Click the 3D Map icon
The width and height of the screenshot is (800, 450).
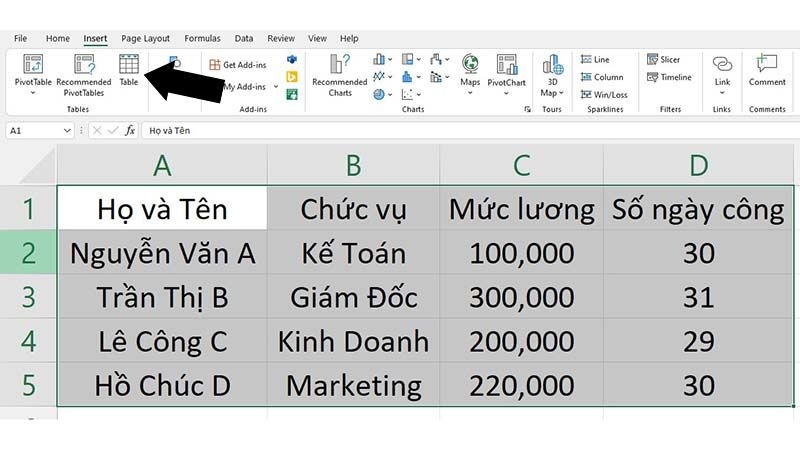pyautogui.click(x=553, y=64)
